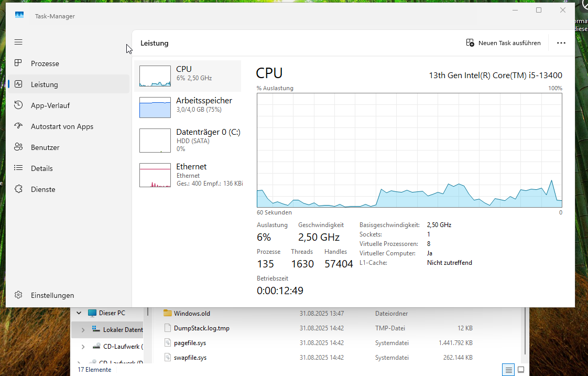The width and height of the screenshot is (588, 376).
Task: Select the Leistung page
Action: point(69,84)
